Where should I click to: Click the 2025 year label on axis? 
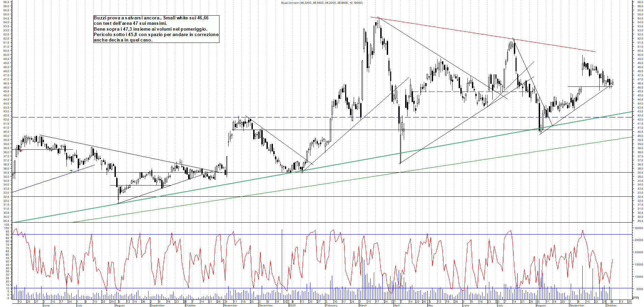[292, 305]
